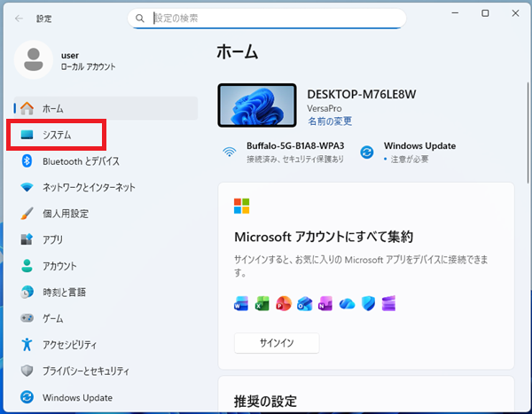532x414 pixels.
Task: Click the 時刻と言語 globe clock icon
Action: (27, 292)
